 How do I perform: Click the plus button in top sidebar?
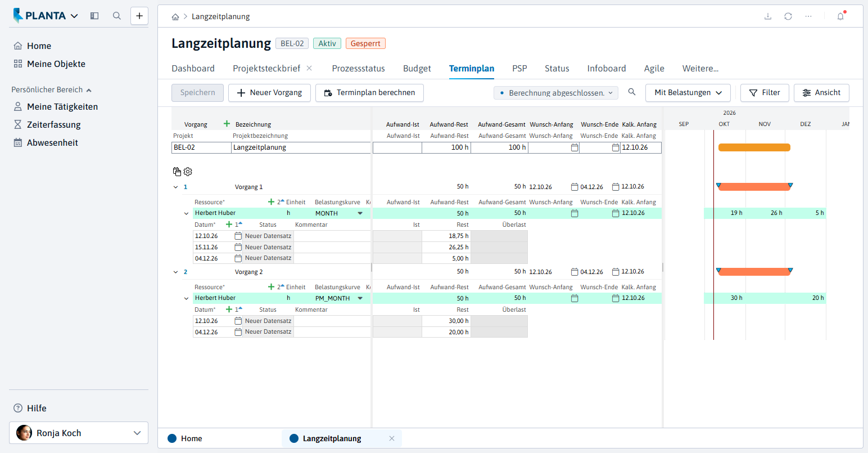point(139,16)
